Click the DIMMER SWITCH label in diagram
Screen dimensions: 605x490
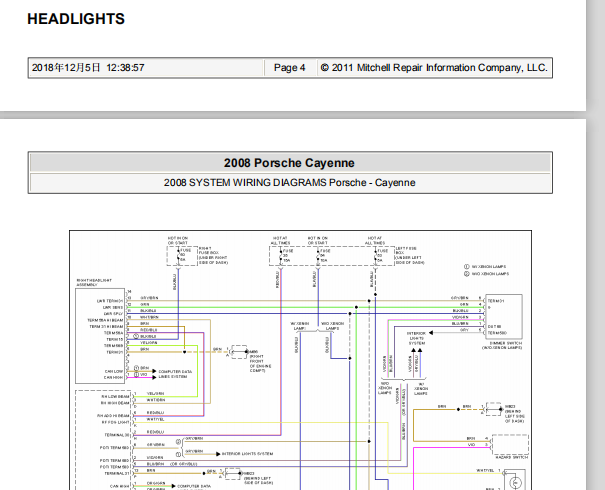click(x=502, y=345)
